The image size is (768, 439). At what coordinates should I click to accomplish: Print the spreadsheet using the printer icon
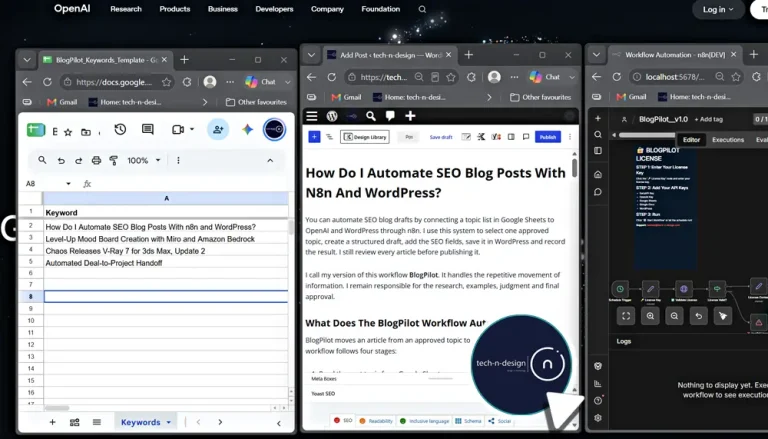point(96,160)
